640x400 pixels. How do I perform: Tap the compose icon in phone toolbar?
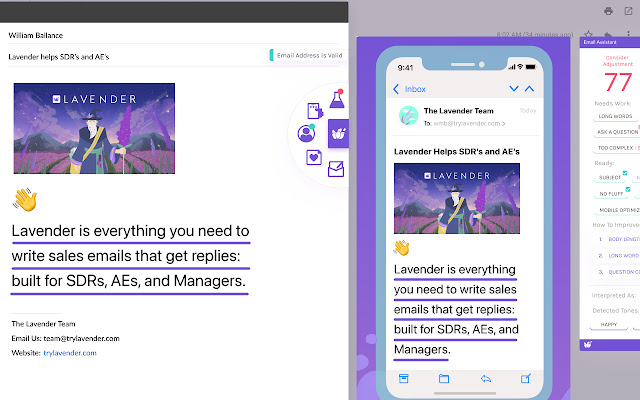[526, 378]
